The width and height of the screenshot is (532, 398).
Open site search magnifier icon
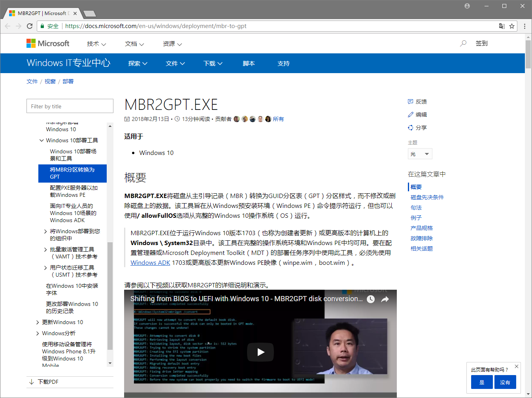click(x=463, y=43)
